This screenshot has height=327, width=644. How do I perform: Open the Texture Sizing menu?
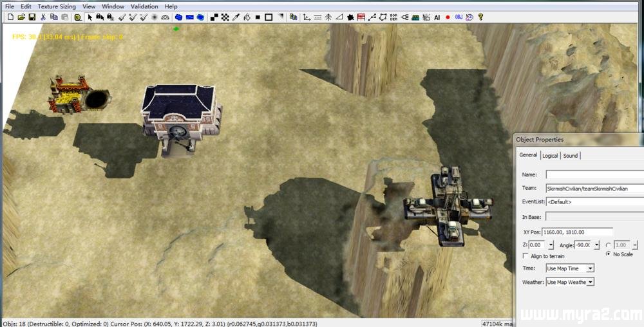pyautogui.click(x=56, y=6)
